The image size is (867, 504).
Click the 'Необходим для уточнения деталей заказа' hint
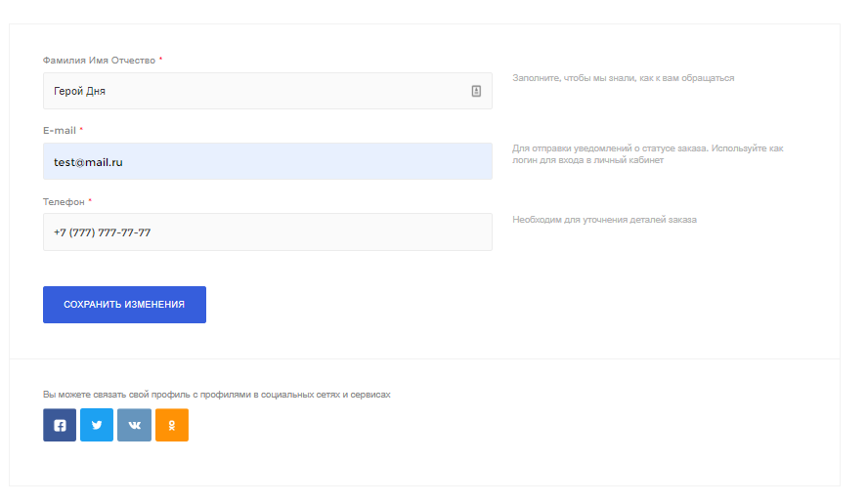coord(604,220)
